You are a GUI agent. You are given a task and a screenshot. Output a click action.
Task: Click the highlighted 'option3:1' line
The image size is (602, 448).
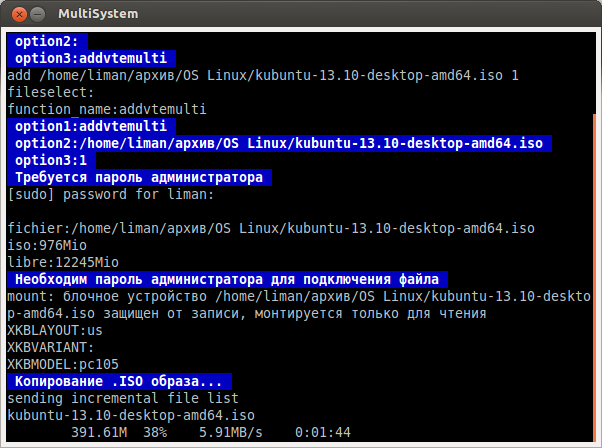51,160
